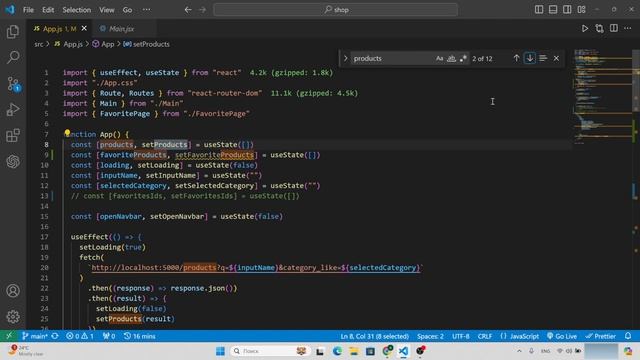Select App.js in the breadcrumb
The width and height of the screenshot is (640, 360).
click(x=69, y=44)
